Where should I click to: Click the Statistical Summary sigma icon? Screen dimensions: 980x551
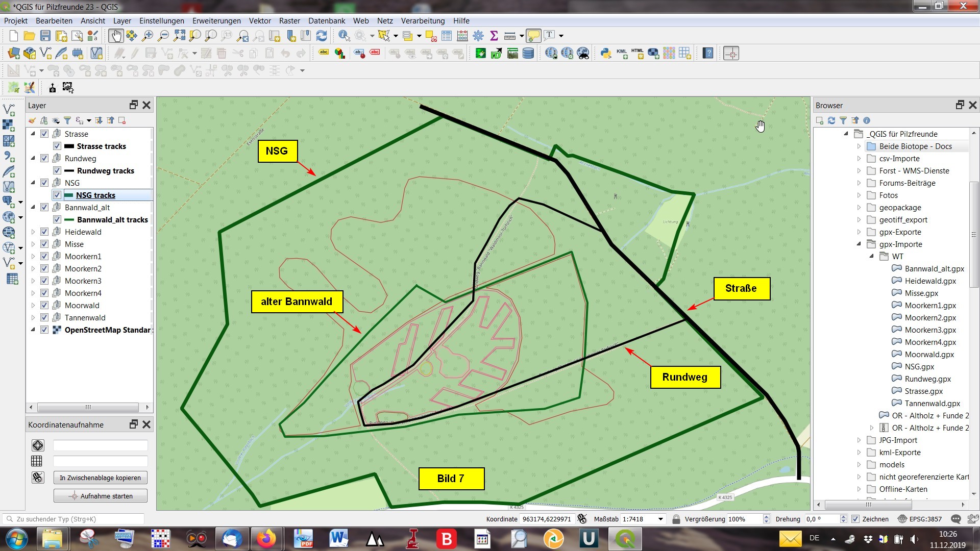[x=494, y=36]
